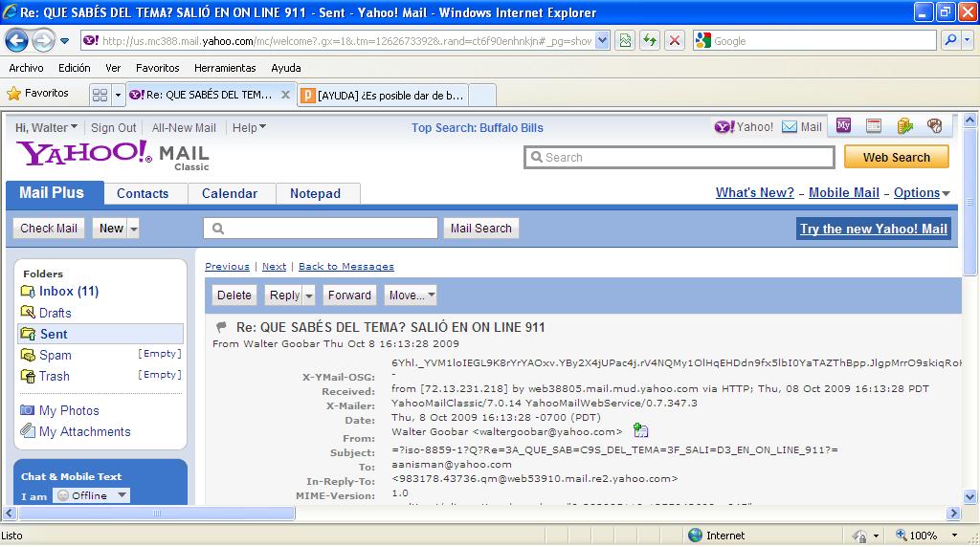Go to the Yahoo! home icon link
The height and width of the screenshot is (547, 980).
744,127
